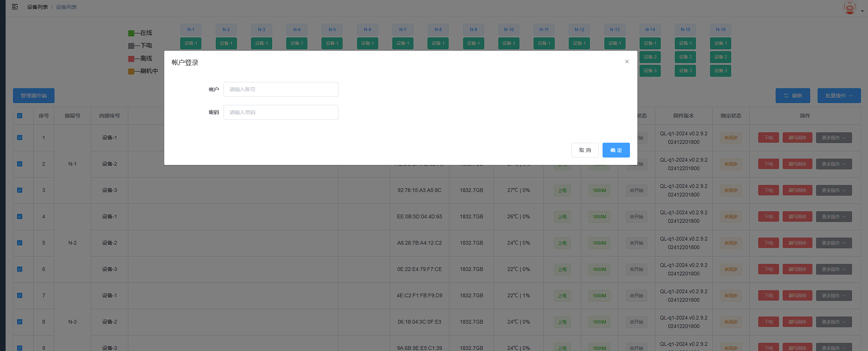Select rack N-14 node tag
868x351 pixels.
(650, 30)
